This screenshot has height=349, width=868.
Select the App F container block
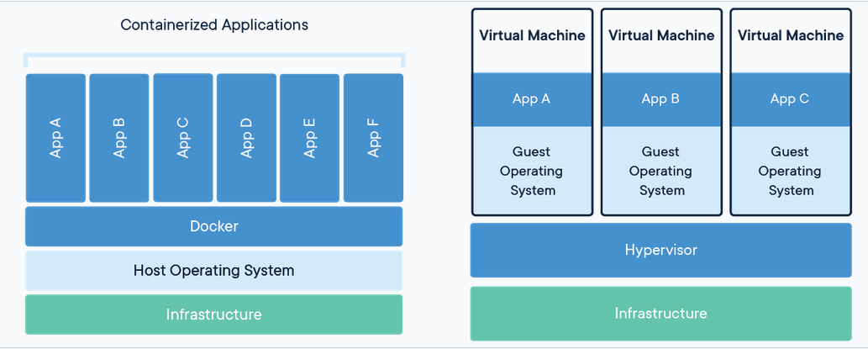coord(373,138)
